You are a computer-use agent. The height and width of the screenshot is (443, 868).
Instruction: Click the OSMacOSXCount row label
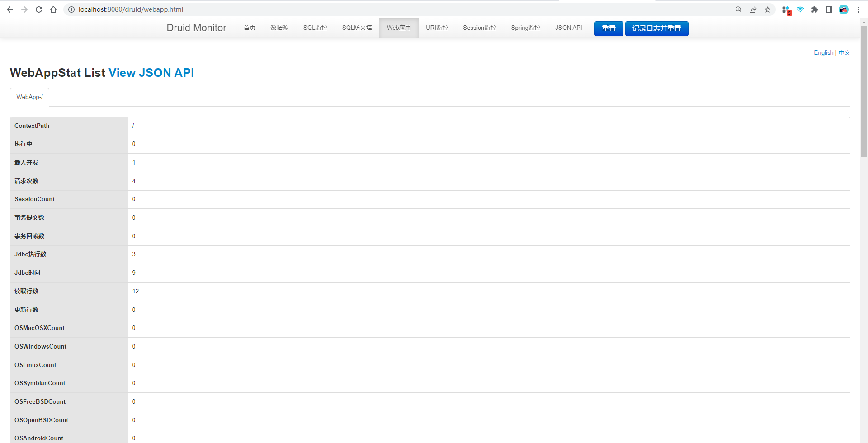40,328
